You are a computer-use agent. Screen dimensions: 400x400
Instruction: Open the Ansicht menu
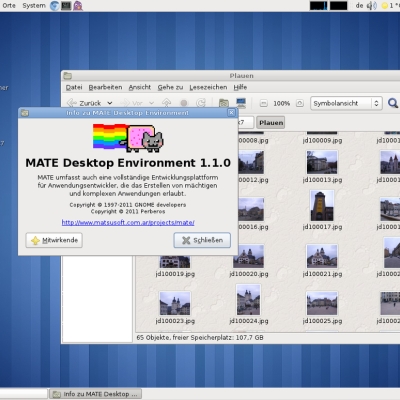(x=140, y=87)
